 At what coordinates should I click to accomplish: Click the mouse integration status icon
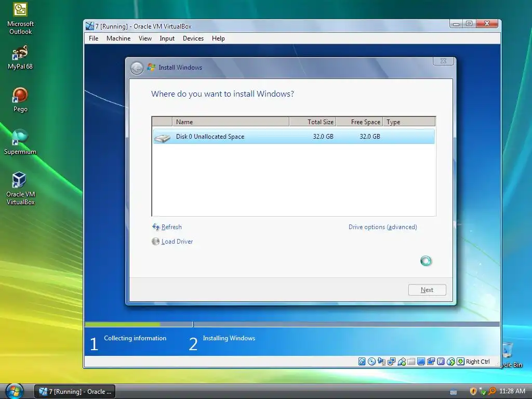[x=450, y=362]
